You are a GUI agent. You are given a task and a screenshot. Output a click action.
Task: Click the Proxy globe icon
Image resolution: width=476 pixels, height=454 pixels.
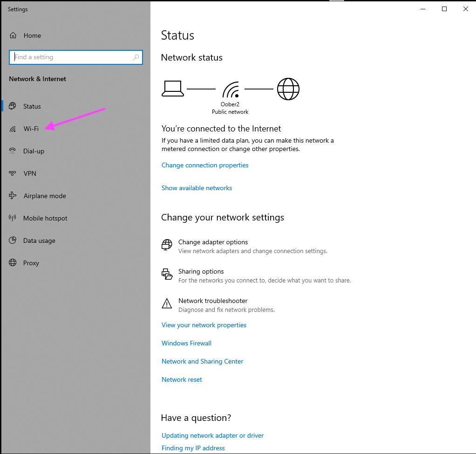pyautogui.click(x=13, y=263)
